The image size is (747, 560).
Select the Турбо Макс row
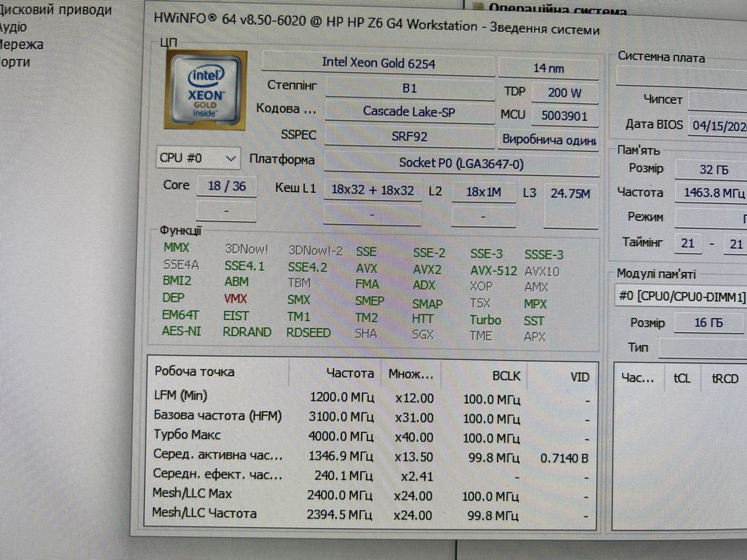click(371, 436)
